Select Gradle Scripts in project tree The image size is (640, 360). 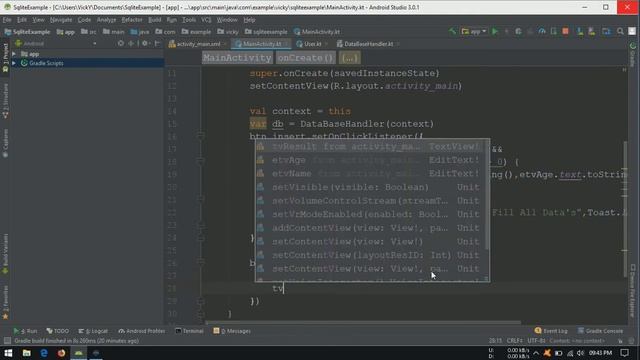pos(46,63)
